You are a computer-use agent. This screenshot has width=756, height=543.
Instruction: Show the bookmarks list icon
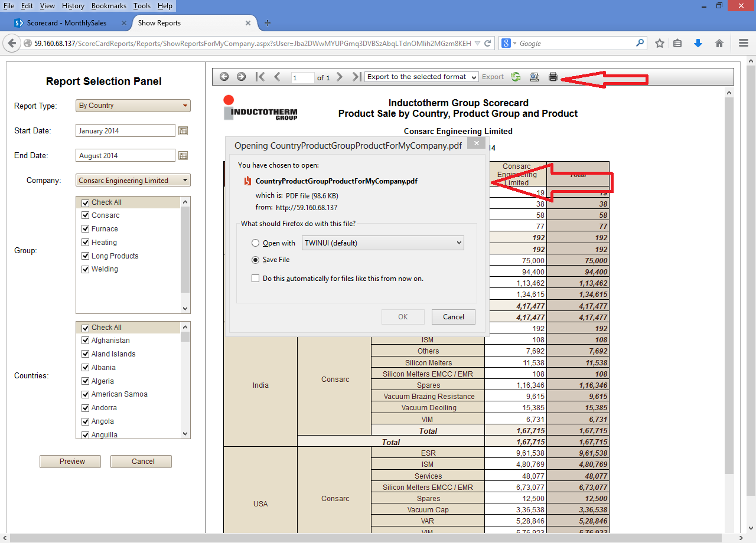pyautogui.click(x=677, y=43)
